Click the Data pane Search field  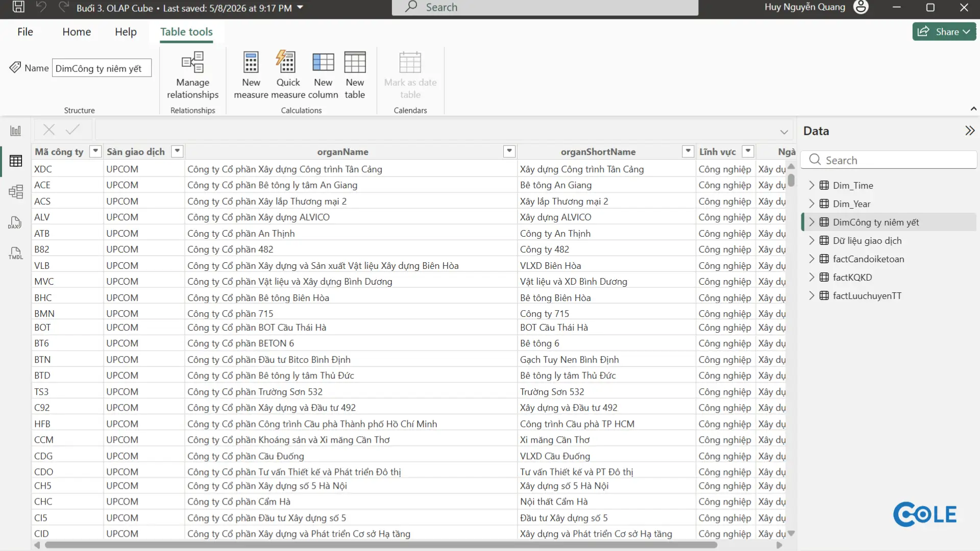tap(889, 160)
